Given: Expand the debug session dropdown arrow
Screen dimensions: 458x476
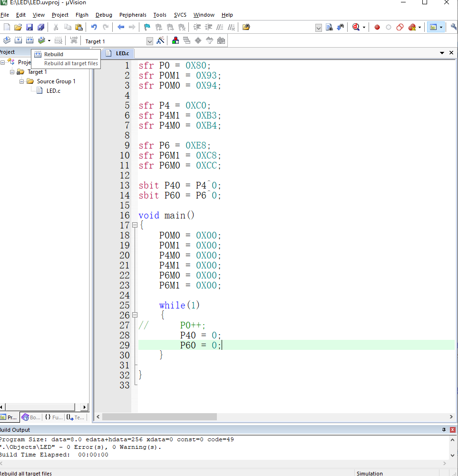Looking at the screenshot, I should pyautogui.click(x=364, y=27).
